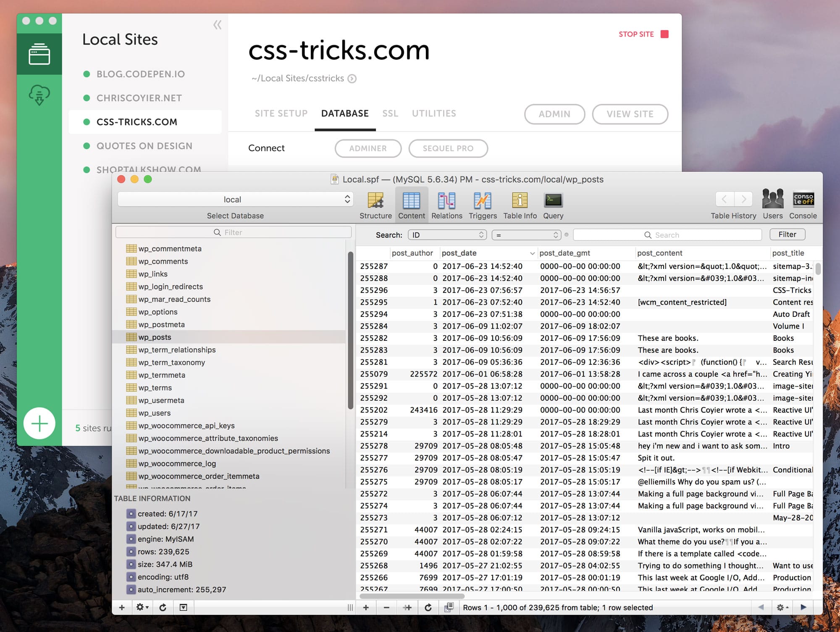Click the 'rows: 239,625' info entry
The width and height of the screenshot is (840, 632).
click(x=163, y=552)
